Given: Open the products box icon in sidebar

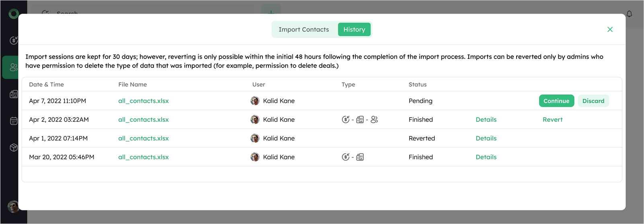Looking at the screenshot, I should click(14, 147).
